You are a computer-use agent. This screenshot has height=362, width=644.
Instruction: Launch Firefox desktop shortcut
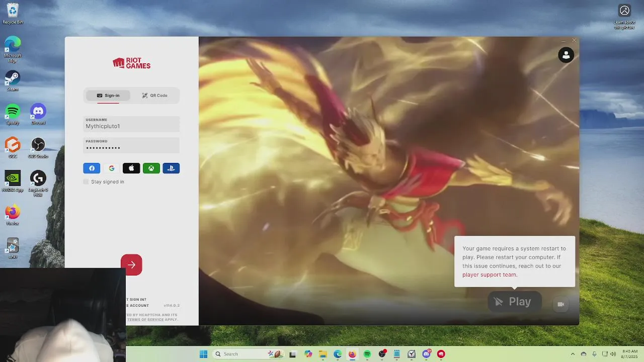[x=13, y=215]
